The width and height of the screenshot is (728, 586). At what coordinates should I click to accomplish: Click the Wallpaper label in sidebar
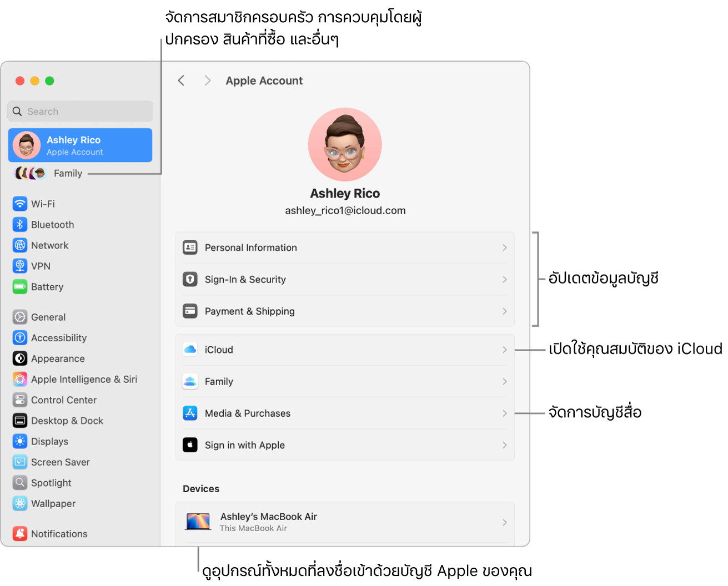click(x=53, y=503)
